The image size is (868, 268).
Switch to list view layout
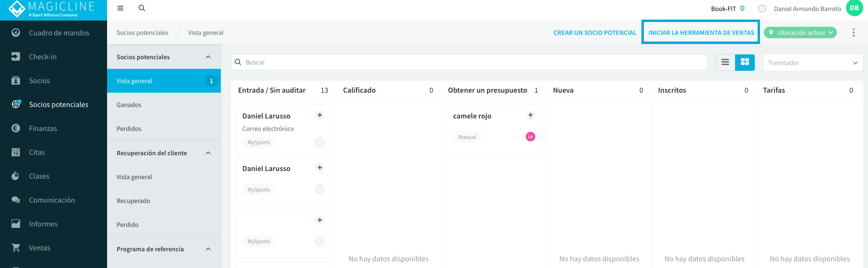pyautogui.click(x=725, y=62)
